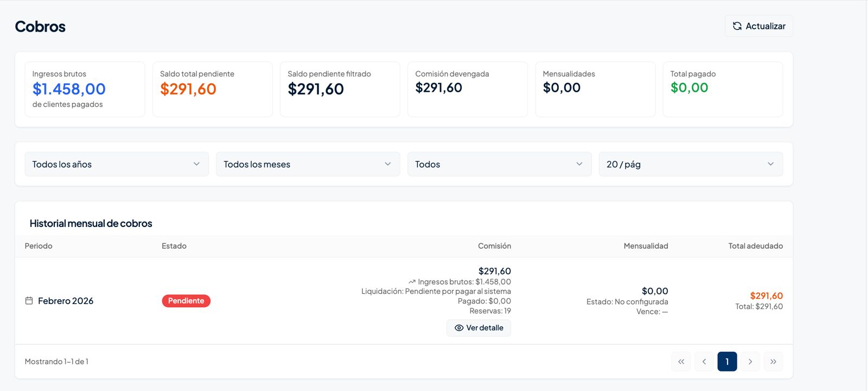The width and height of the screenshot is (868, 391).
Task: Open the Todos los años dropdown
Action: [117, 164]
